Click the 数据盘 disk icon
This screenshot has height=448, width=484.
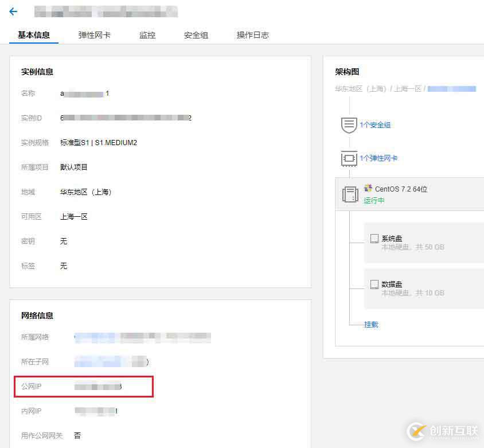tap(374, 284)
